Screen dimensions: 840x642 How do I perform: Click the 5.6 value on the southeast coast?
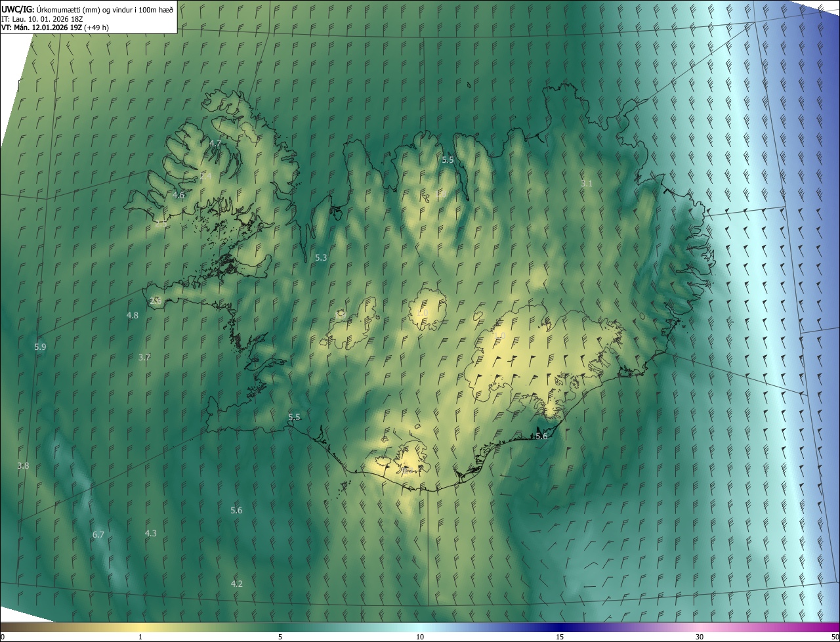[x=541, y=436]
